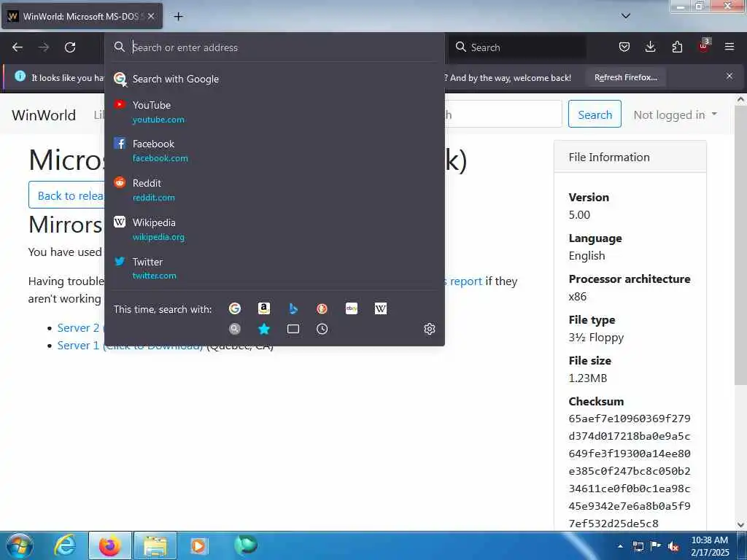This screenshot has width=747, height=560.
Task: Open Firefox application menu
Action: pos(729,47)
